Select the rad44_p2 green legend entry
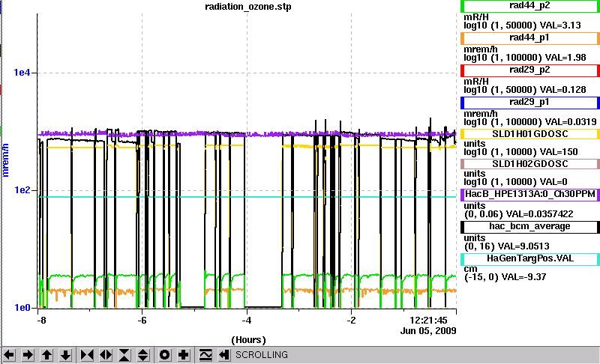Screen dimensions: 600x364 coord(530,6)
